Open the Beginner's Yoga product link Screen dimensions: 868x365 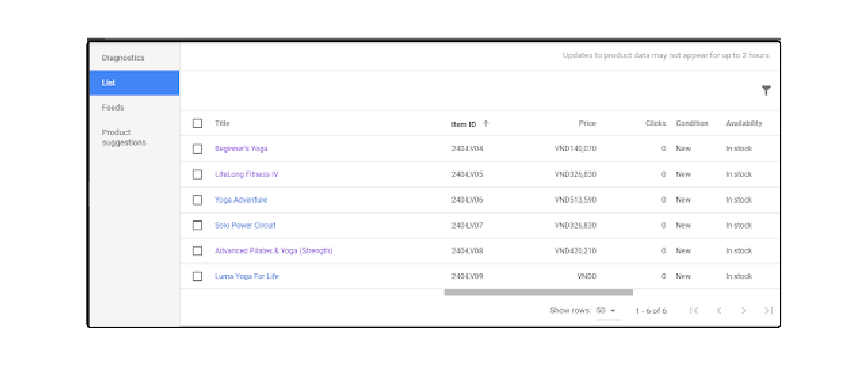point(241,149)
